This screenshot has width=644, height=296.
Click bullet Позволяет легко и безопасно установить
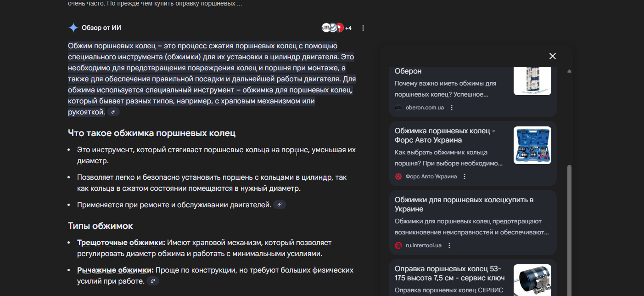point(212,183)
